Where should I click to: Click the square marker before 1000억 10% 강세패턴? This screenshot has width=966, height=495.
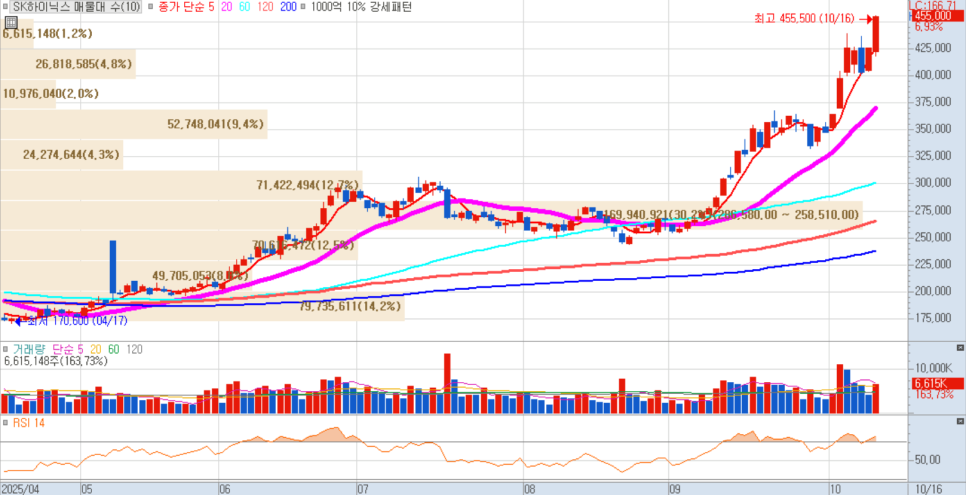[x=304, y=7]
